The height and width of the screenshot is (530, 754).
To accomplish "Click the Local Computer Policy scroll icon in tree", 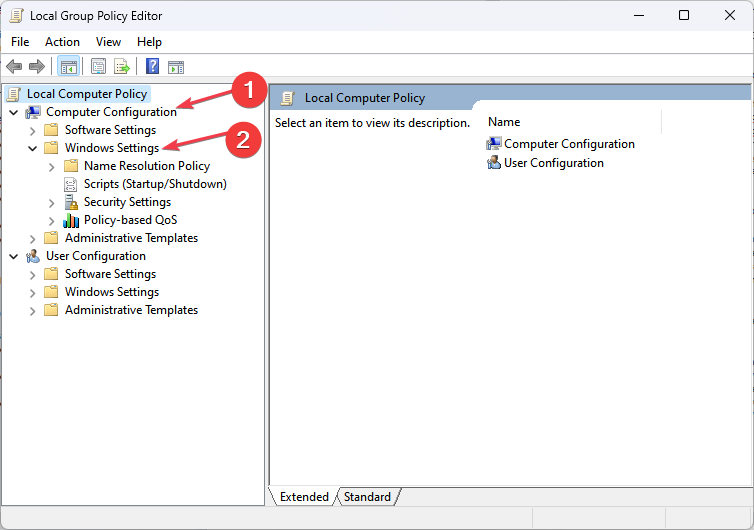I will point(14,94).
